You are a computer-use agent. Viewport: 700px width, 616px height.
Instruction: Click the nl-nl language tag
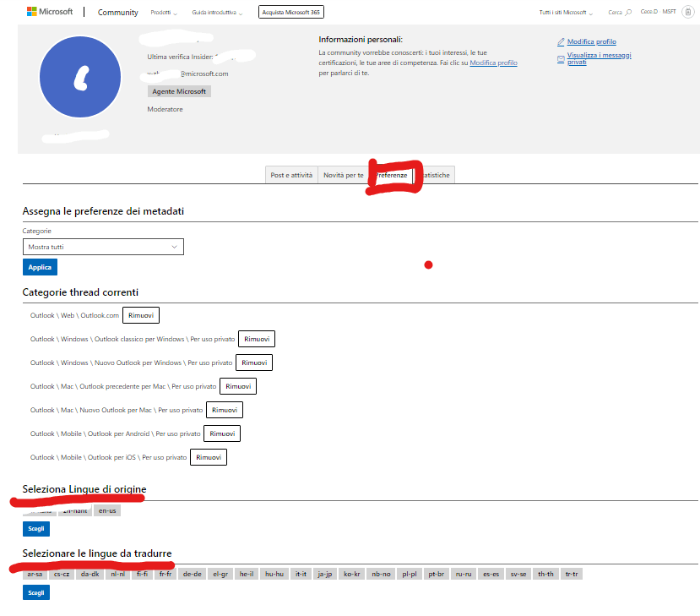click(x=118, y=574)
